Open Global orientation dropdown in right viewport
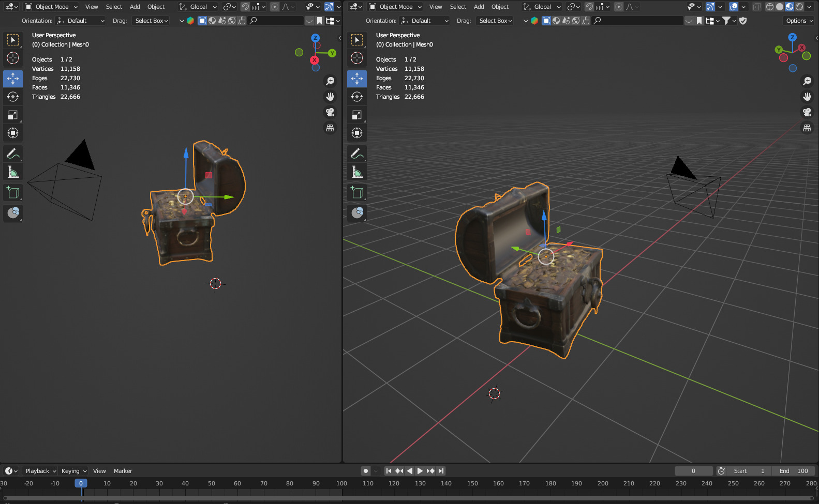819x504 pixels. (542, 7)
